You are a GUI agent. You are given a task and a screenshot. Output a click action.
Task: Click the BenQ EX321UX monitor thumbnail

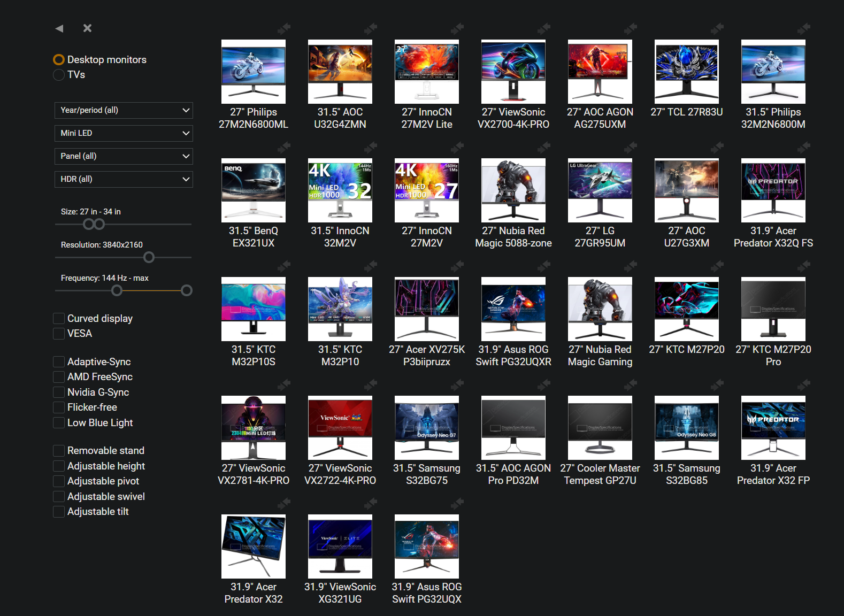click(254, 190)
